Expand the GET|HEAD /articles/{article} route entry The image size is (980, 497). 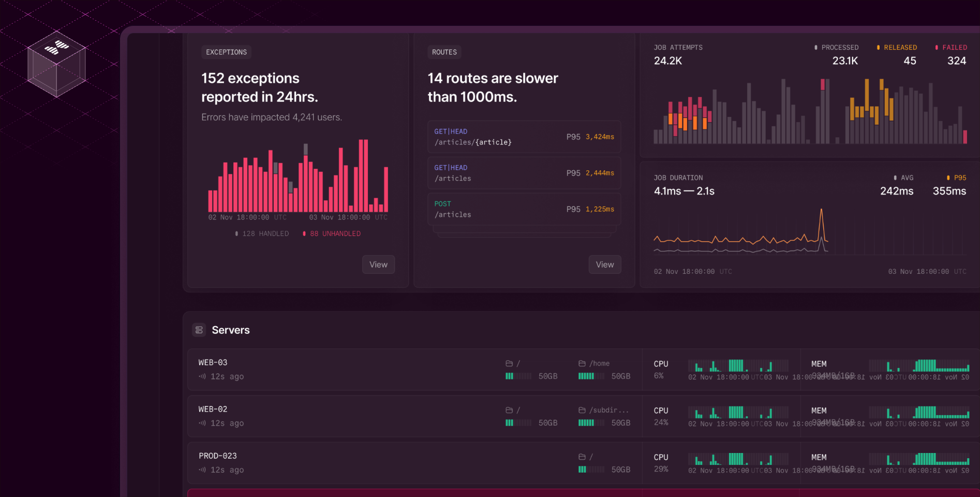coord(524,136)
